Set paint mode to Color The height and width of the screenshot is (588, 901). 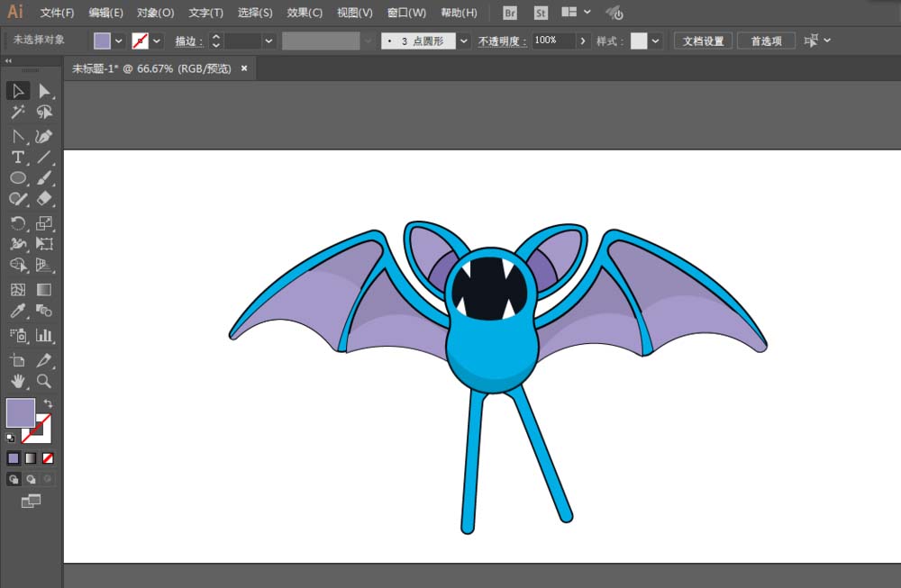coord(14,458)
